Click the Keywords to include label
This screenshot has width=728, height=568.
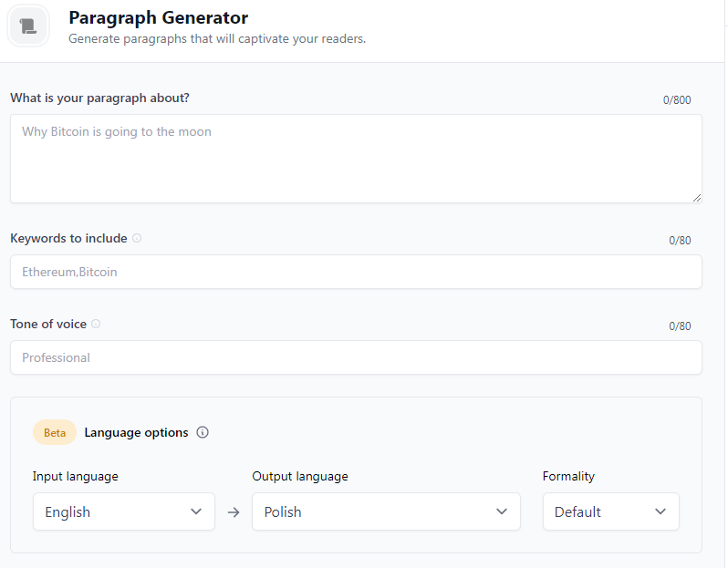pos(68,238)
